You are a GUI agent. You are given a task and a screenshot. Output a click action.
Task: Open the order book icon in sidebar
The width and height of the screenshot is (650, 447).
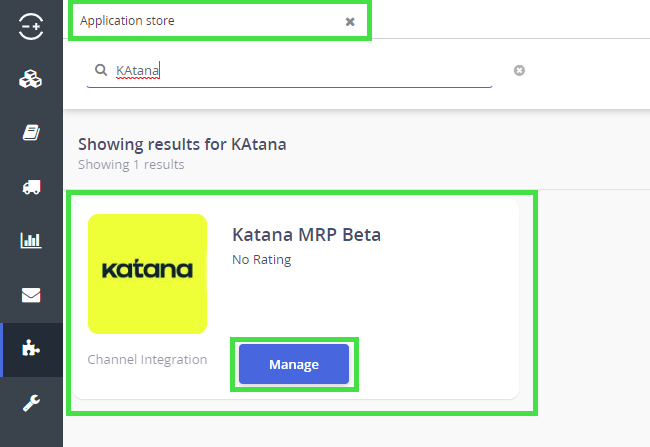pos(31,133)
